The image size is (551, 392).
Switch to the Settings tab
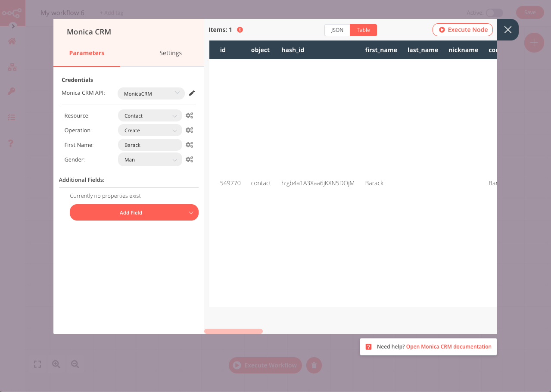click(x=170, y=53)
